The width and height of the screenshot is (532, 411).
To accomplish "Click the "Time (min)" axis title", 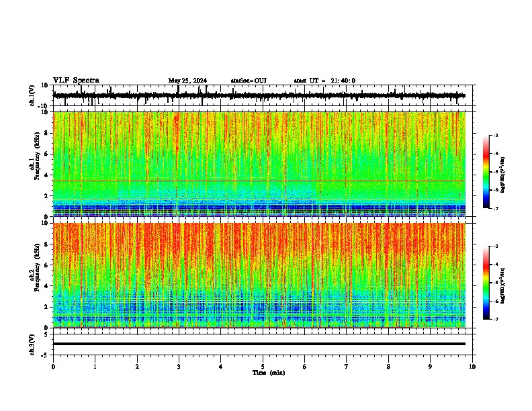I will pos(269,373).
